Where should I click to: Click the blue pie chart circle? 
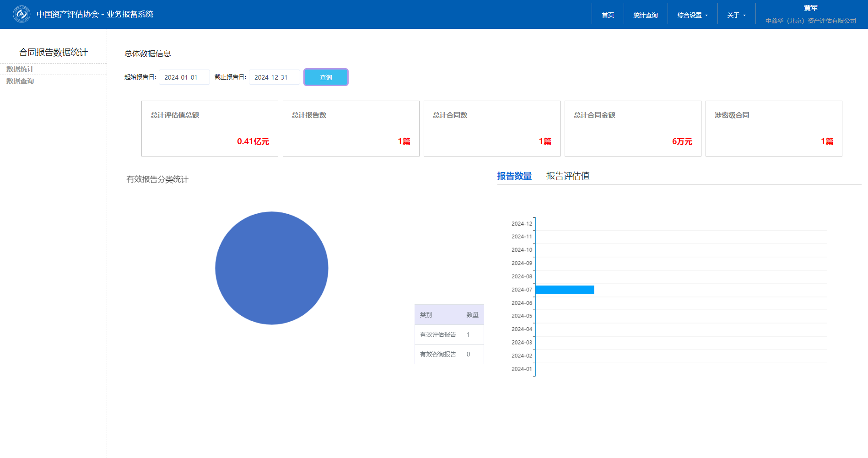point(272,268)
